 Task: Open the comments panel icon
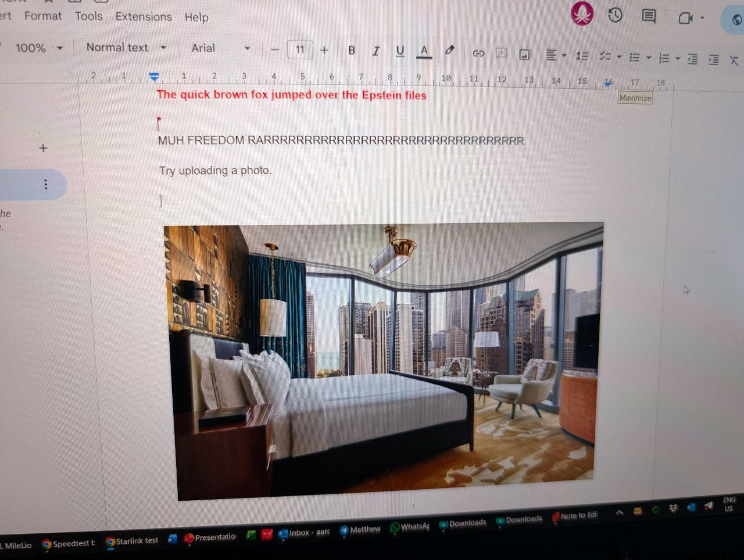point(649,16)
